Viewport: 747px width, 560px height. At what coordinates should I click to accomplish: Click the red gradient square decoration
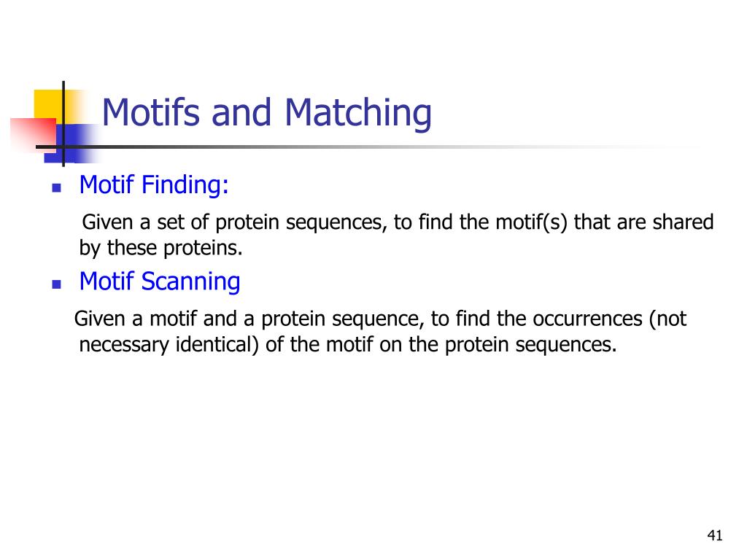point(34,135)
